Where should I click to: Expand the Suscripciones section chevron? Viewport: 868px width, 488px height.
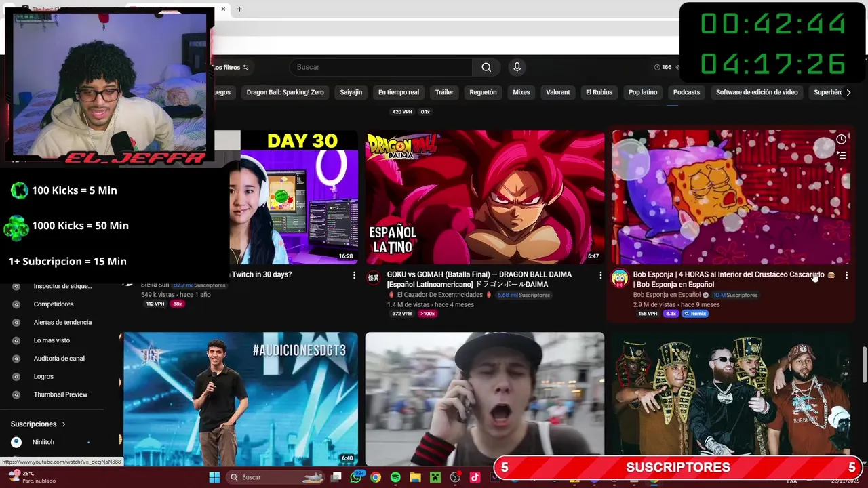pos(64,424)
